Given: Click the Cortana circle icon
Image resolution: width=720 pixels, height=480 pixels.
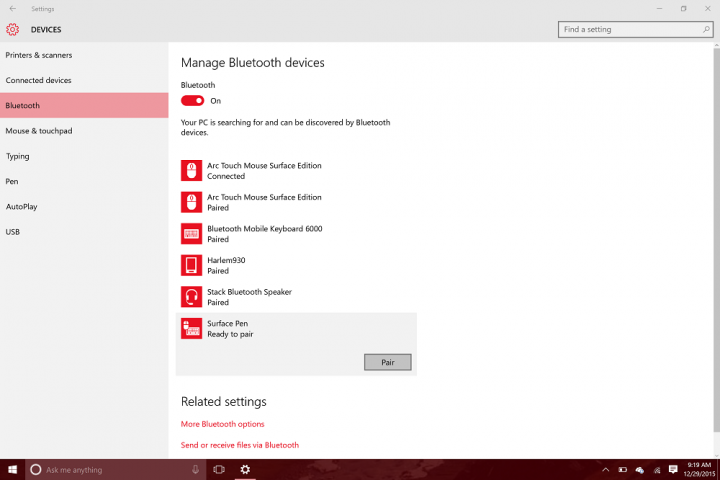Looking at the screenshot, I should point(35,469).
